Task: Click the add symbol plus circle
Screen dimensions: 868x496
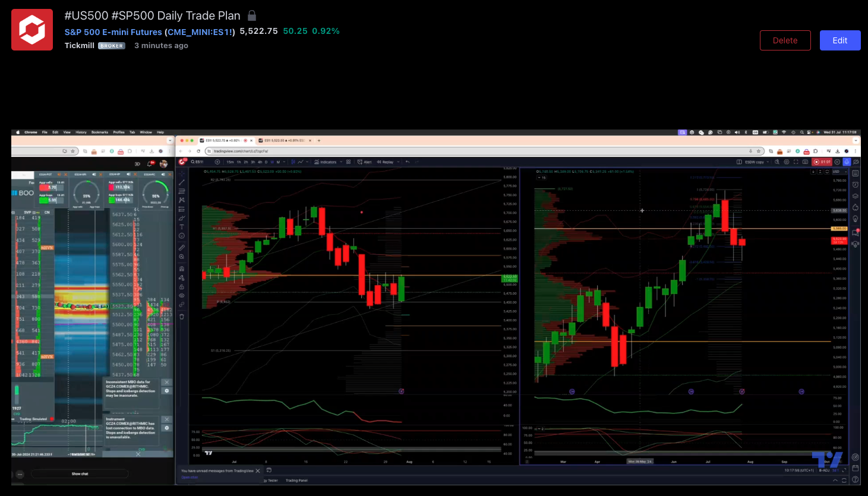Action: pyautogui.click(x=217, y=162)
